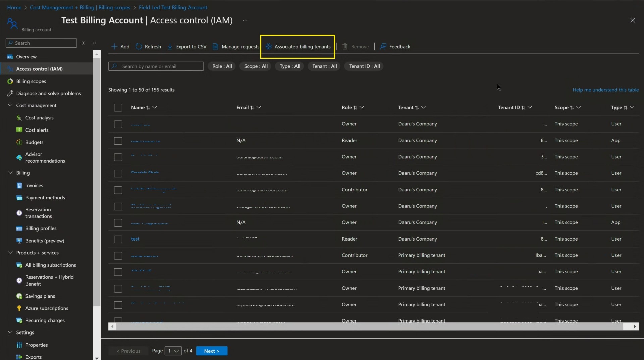Collapse the sidebar with double-chevron icon
The height and width of the screenshot is (360, 644).
(95, 43)
